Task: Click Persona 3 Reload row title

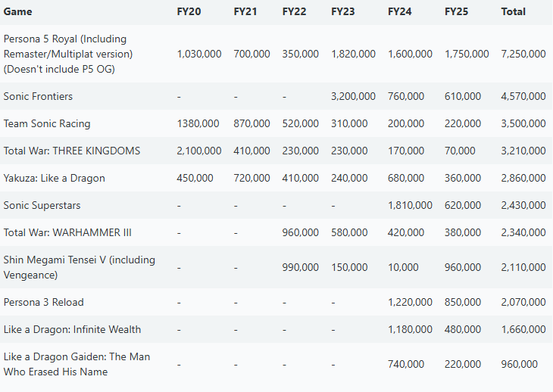Action: 44,302
